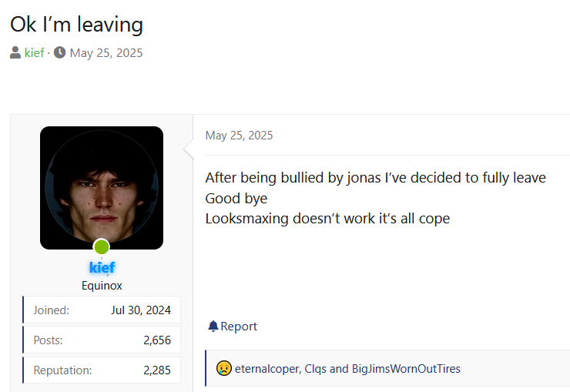
Task: Click the green online status dot
Action: tap(101, 247)
